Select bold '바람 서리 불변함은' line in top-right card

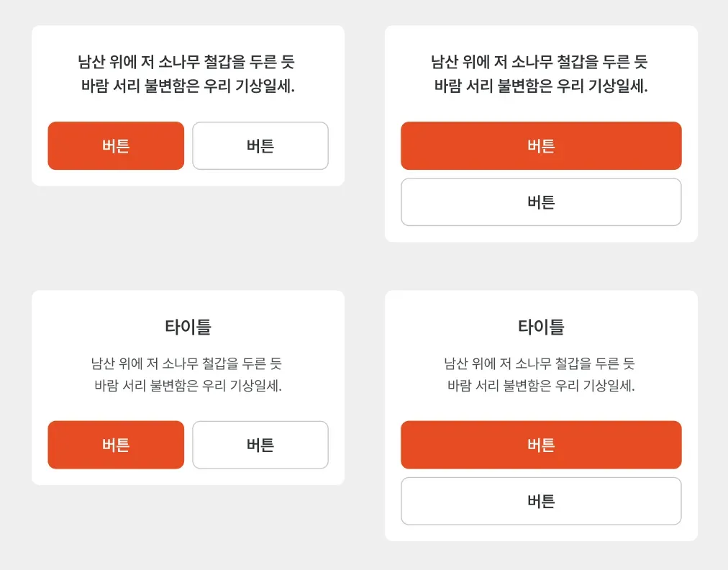point(541,87)
